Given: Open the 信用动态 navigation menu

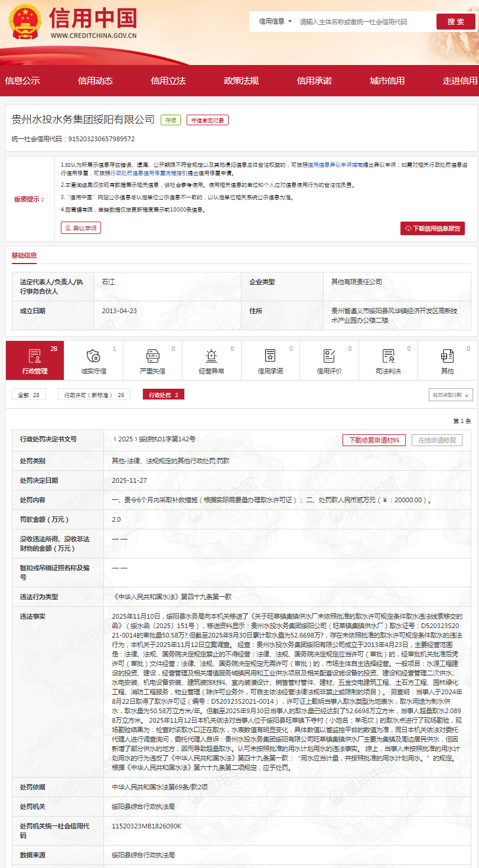Looking at the screenshot, I should pos(95,81).
